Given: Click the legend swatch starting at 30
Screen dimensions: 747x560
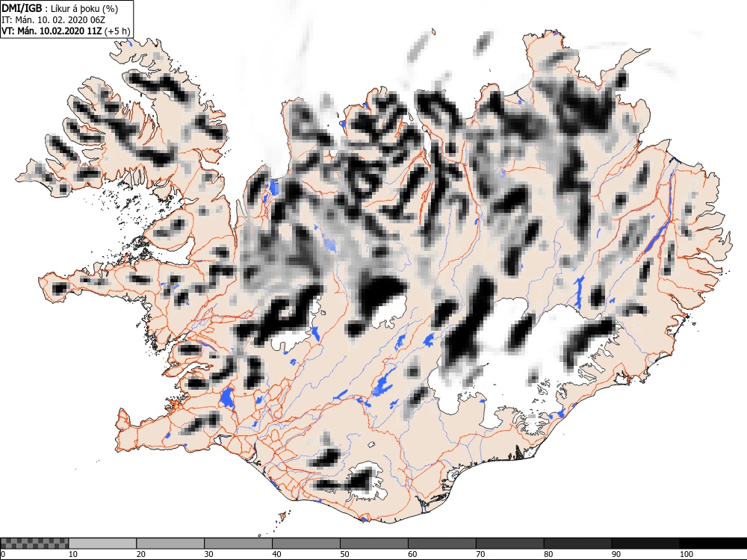Looking at the screenshot, I should tap(238, 544).
